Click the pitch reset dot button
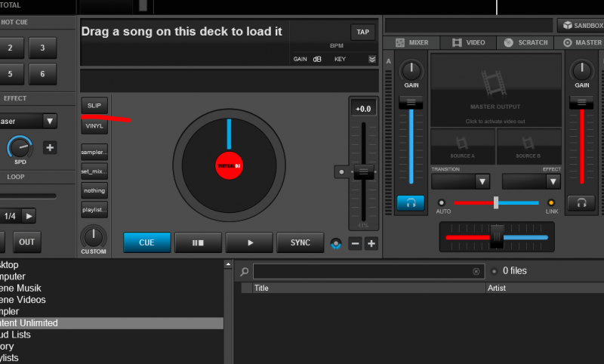Viewport: 604px width, 364px height. point(341,171)
